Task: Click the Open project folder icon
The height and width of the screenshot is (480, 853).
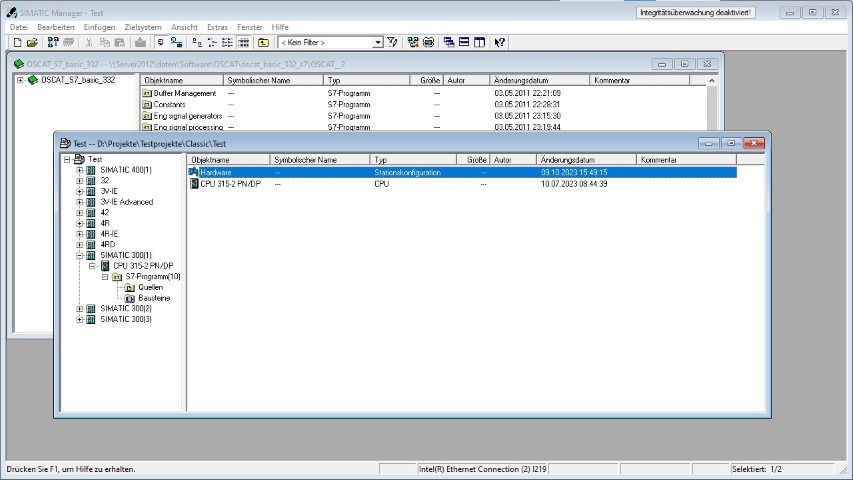Action: coord(32,42)
